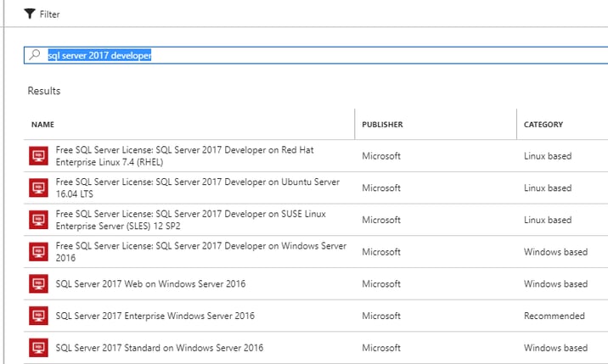Image resolution: width=608 pixels, height=364 pixels.
Task: Sort results by the PUBLISHER column header
Action: coord(382,125)
